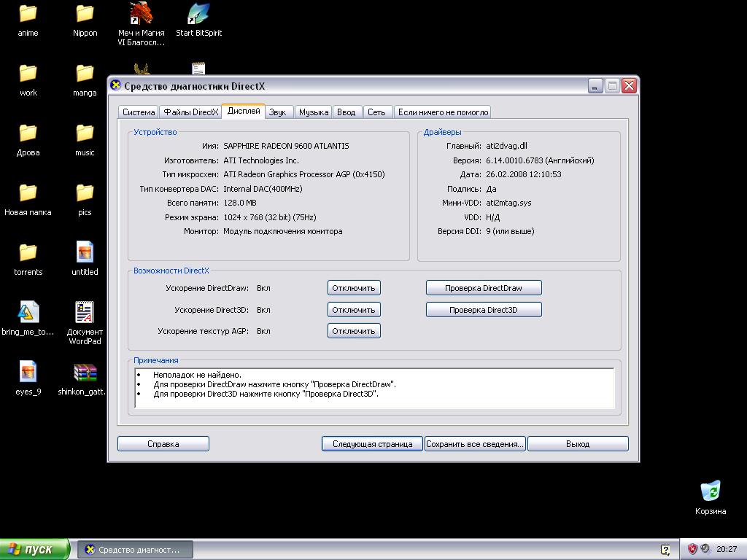747x560 pixels.
Task: Open the Ввод tab
Action: [x=347, y=112]
